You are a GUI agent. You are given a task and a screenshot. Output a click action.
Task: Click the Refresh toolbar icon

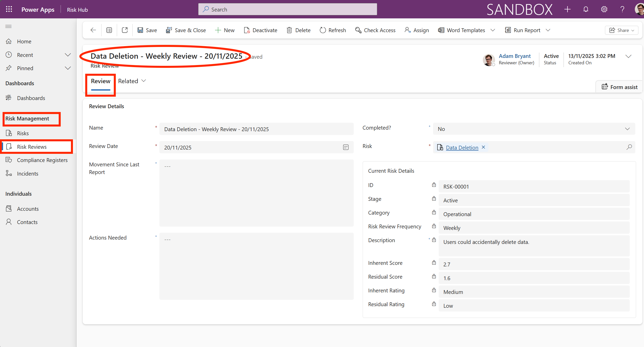pyautogui.click(x=323, y=30)
